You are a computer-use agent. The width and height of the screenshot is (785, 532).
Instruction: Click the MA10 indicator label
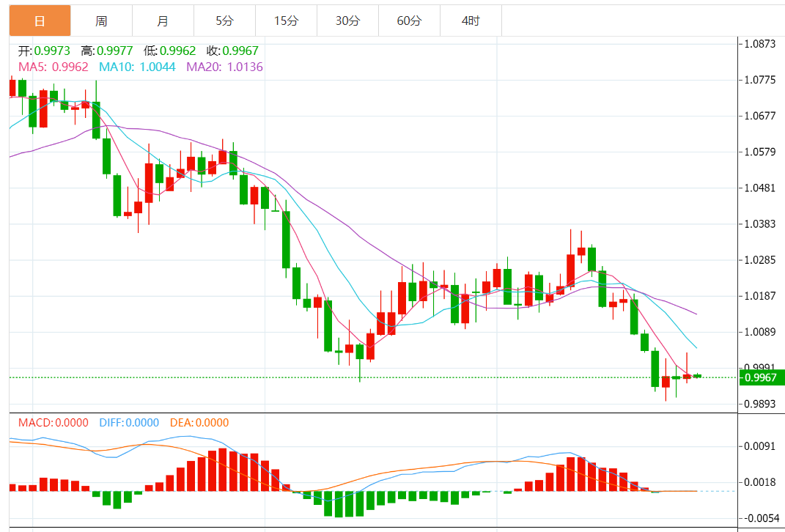tap(137, 67)
